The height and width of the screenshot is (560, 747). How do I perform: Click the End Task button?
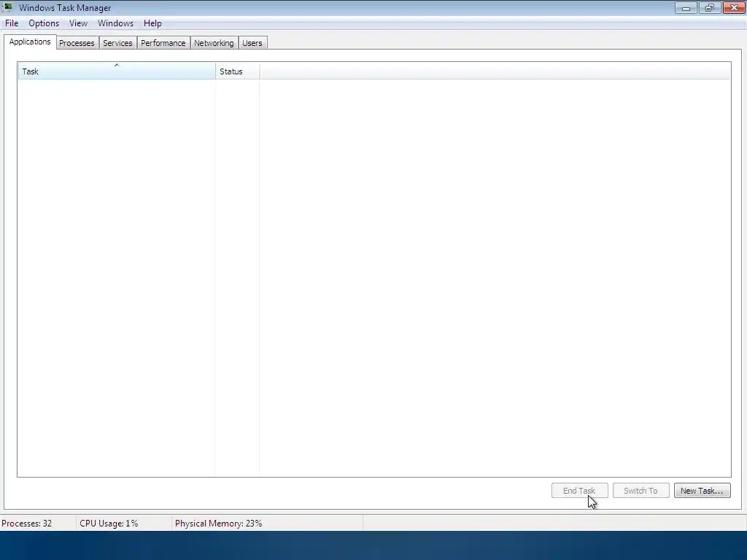pos(579,491)
